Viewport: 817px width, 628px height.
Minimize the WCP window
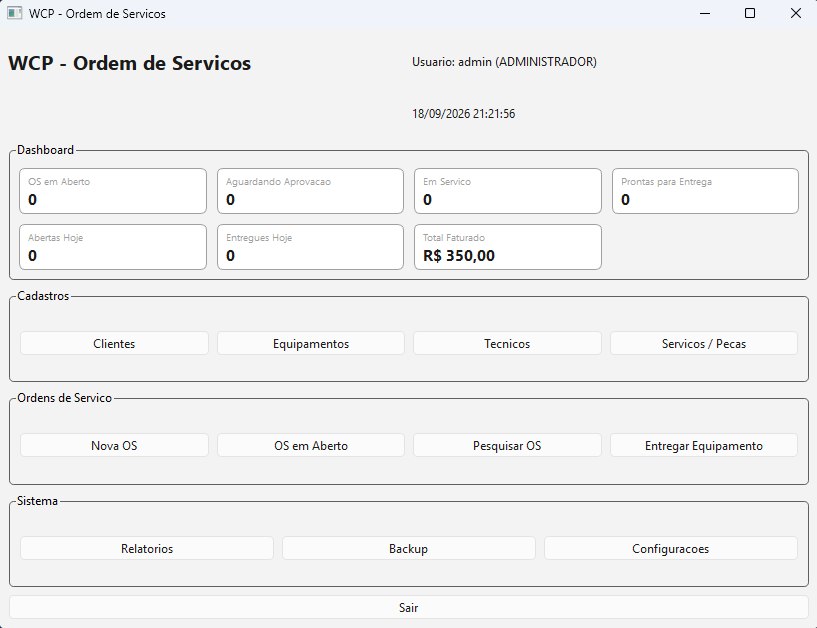click(705, 14)
